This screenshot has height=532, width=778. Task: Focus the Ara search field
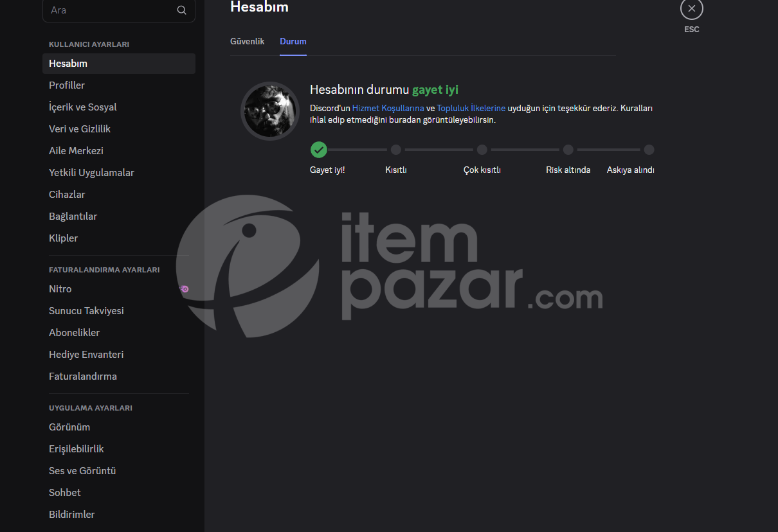(119, 10)
